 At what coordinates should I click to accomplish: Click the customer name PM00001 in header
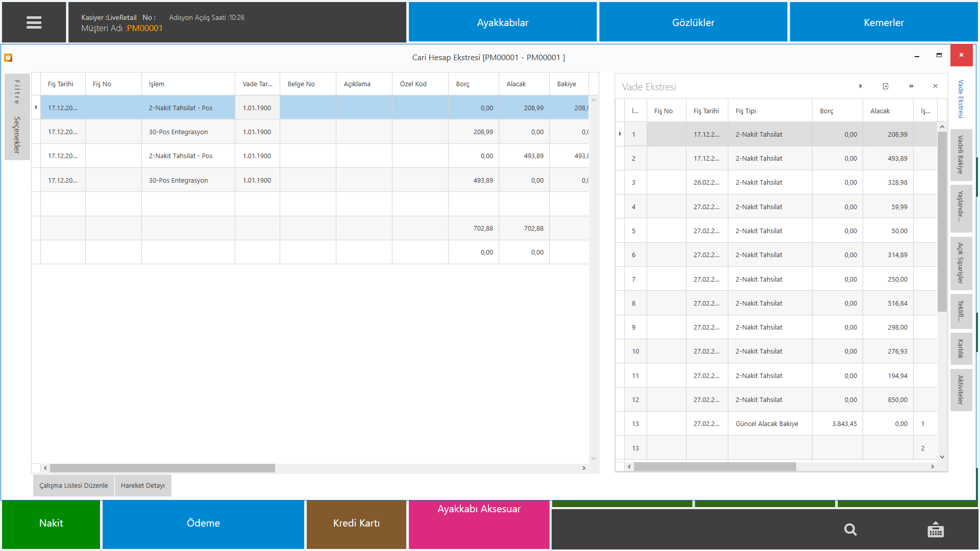(x=144, y=29)
